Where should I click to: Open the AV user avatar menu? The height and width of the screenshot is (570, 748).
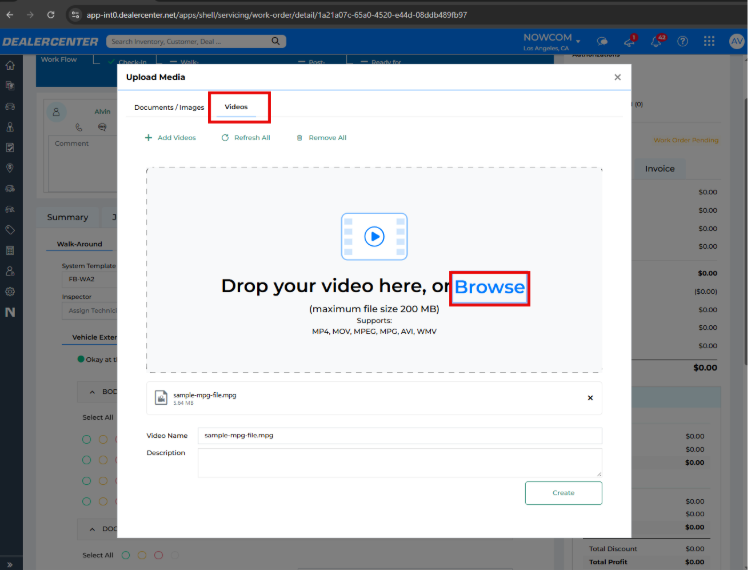737,41
